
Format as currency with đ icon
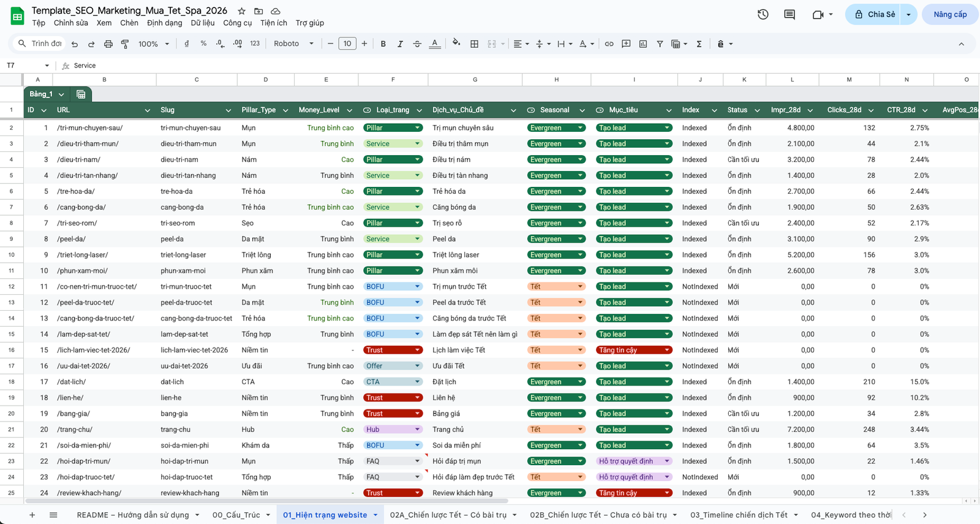[x=186, y=44]
